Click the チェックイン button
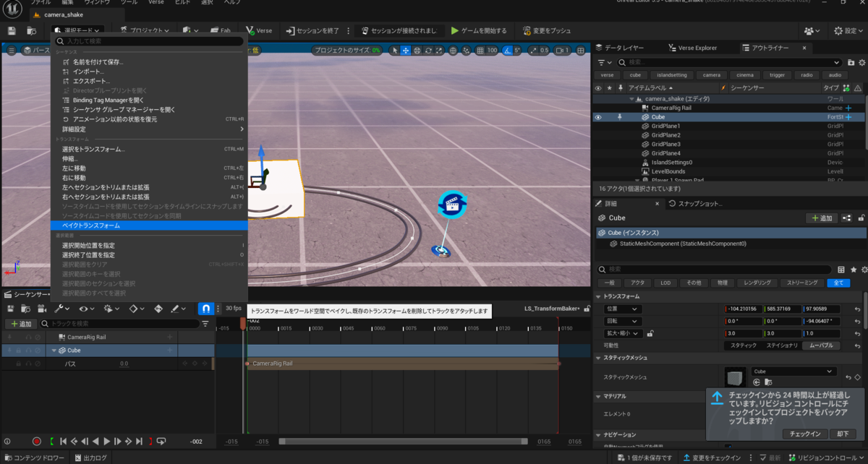Image resolution: width=868 pixels, height=464 pixels. 805,434
